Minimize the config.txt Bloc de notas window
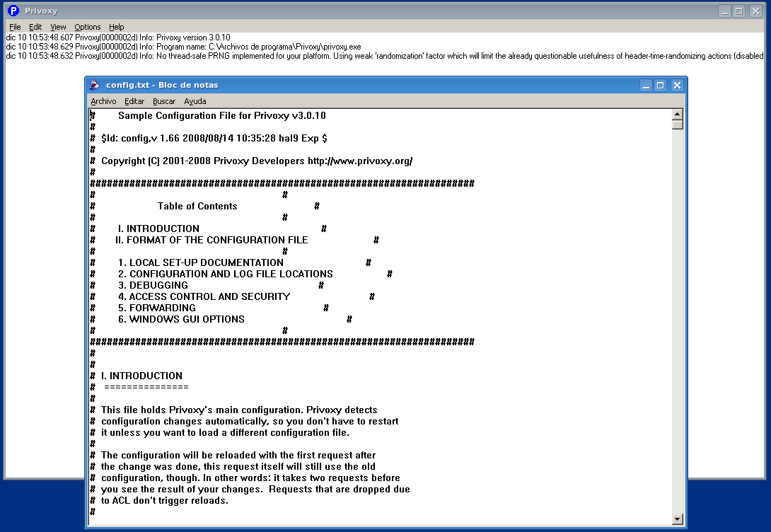This screenshot has height=532, width=771. pyautogui.click(x=647, y=86)
